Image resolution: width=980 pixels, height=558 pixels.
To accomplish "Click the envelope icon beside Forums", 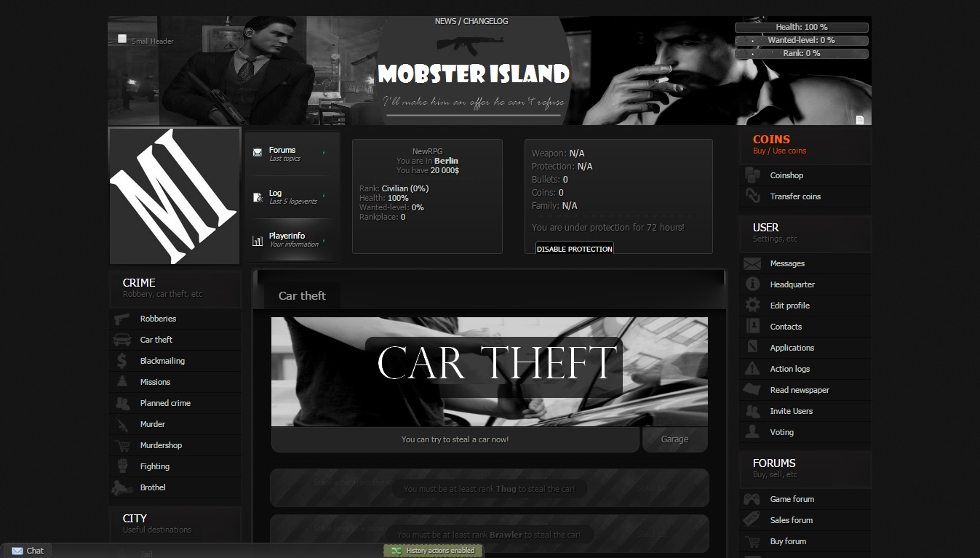I will pos(258,153).
